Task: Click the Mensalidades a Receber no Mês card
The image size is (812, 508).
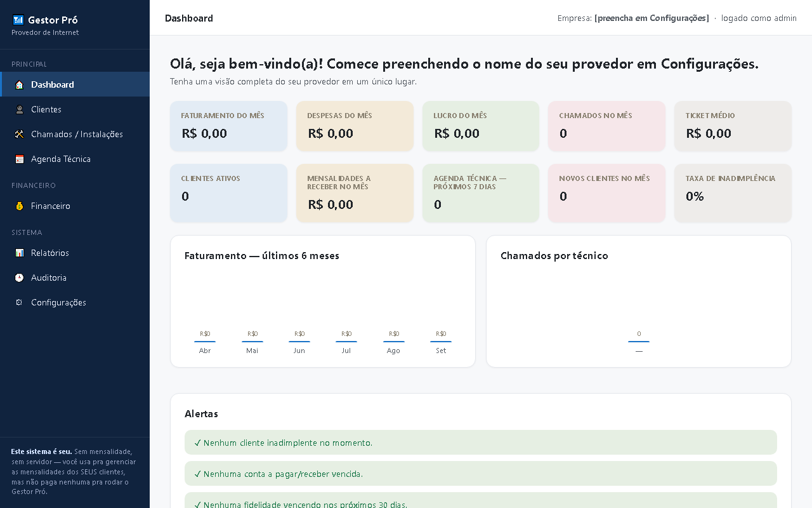Action: point(355,193)
